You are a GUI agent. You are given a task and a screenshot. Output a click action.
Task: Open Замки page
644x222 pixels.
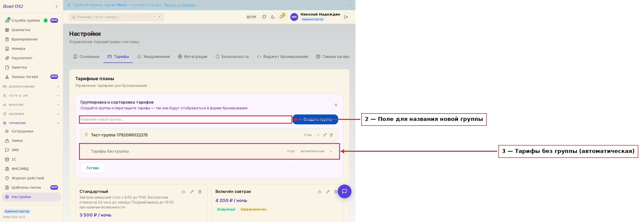click(31, 141)
